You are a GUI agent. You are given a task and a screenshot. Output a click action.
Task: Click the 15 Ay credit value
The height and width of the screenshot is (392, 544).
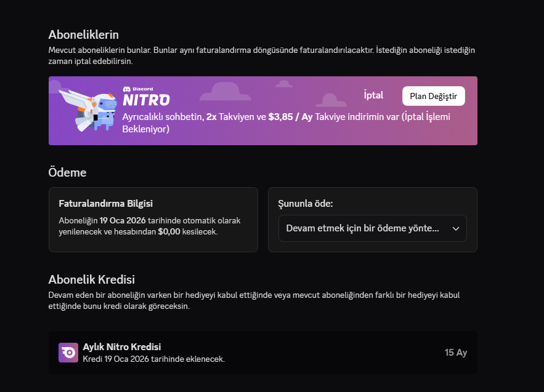455,353
